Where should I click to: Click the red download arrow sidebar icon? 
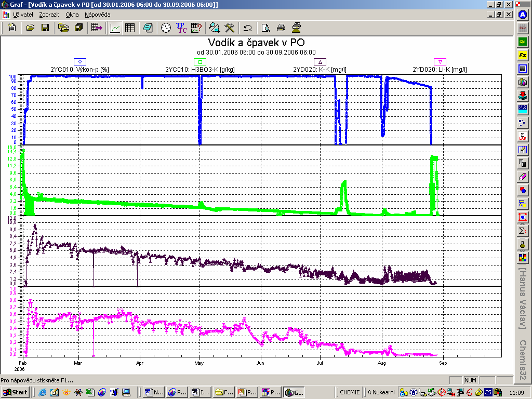tap(523, 96)
